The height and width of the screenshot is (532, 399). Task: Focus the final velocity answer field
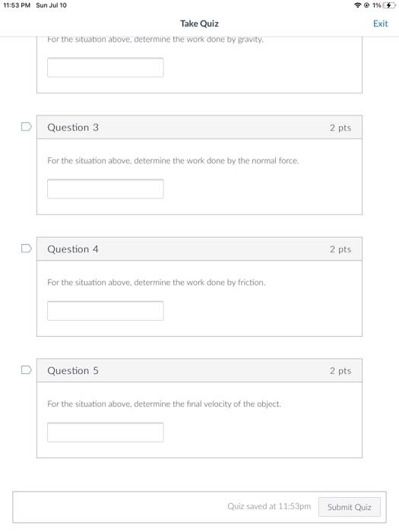coord(106,432)
